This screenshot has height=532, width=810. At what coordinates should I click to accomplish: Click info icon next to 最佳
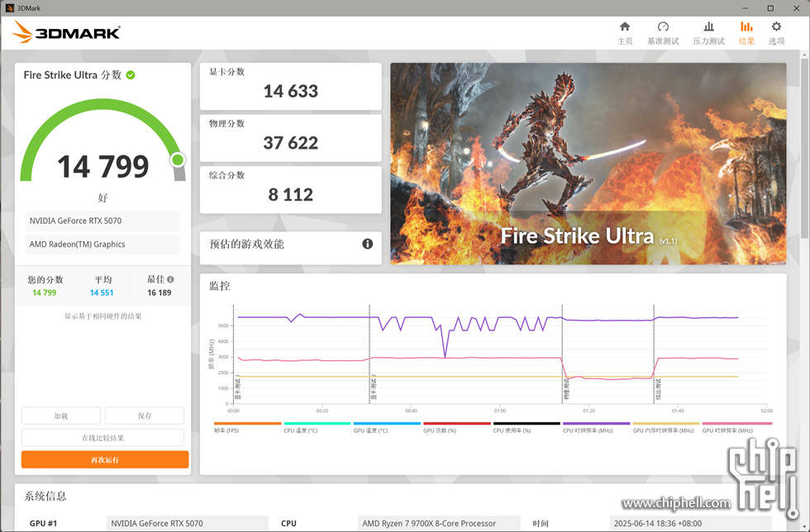[170, 279]
